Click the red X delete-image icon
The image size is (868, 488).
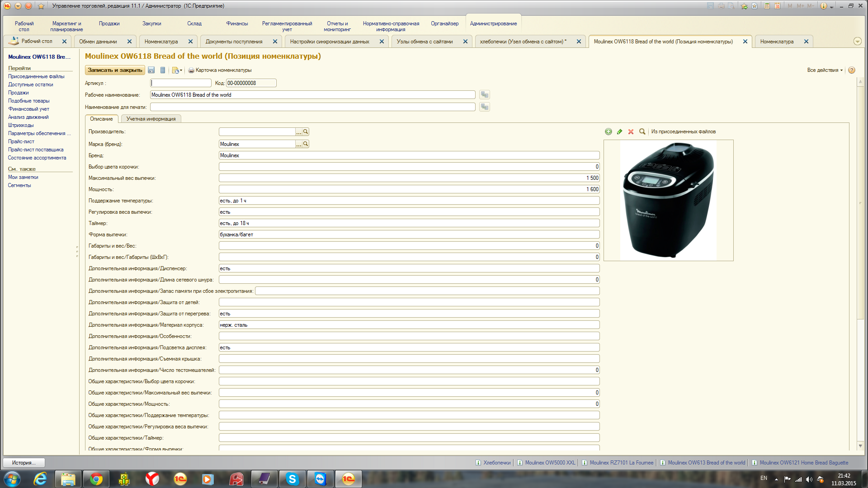[x=631, y=131]
